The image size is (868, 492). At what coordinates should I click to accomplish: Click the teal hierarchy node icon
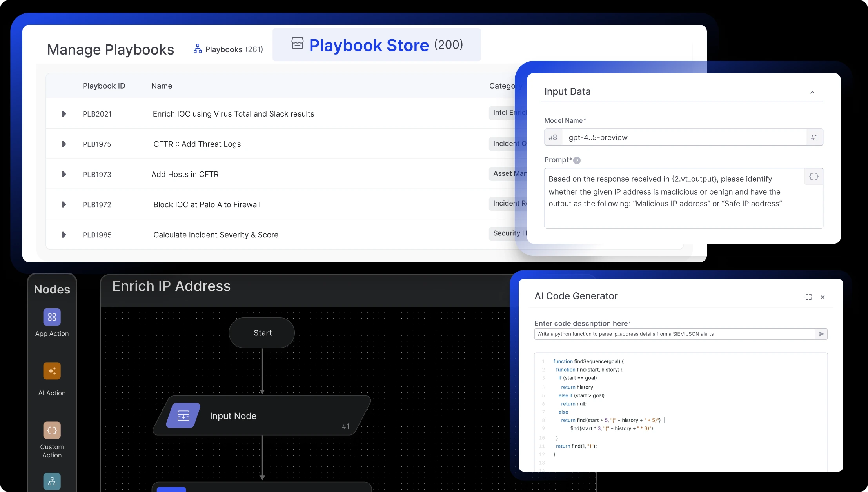click(x=52, y=481)
